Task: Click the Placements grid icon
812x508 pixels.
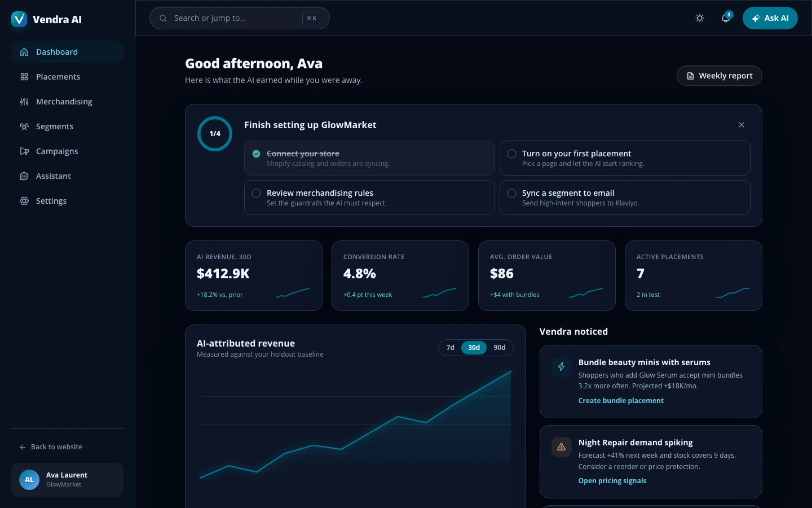Action: pos(24,77)
